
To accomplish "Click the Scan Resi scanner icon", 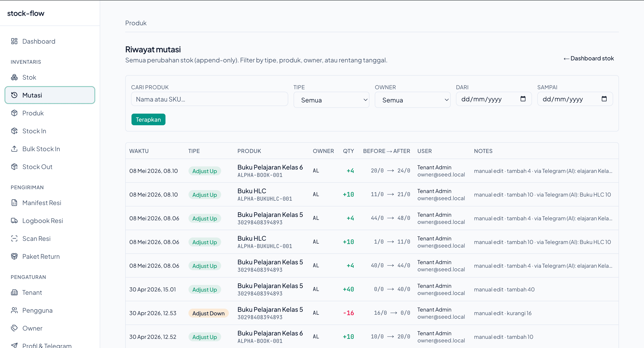I will click(x=14, y=238).
